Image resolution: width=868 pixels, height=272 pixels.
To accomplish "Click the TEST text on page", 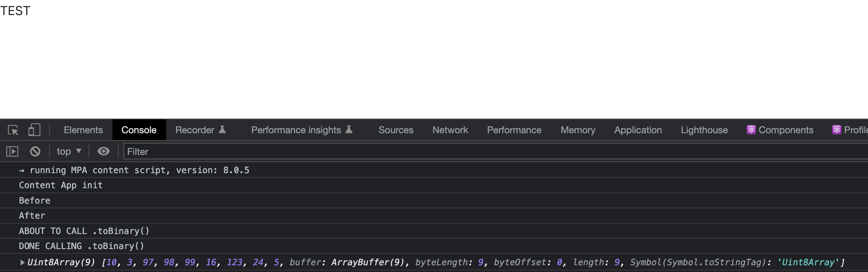I will point(15,11).
